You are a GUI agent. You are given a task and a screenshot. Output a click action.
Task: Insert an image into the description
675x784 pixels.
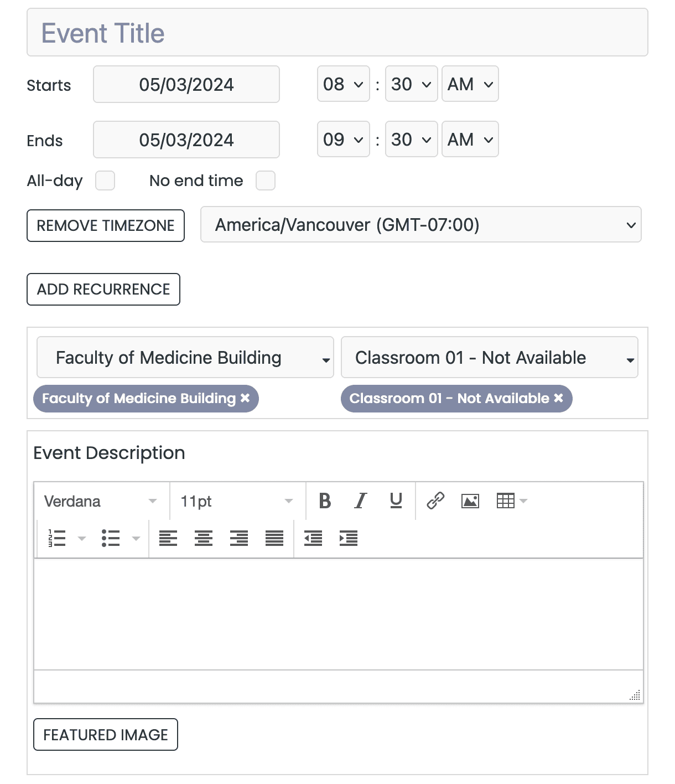470,501
